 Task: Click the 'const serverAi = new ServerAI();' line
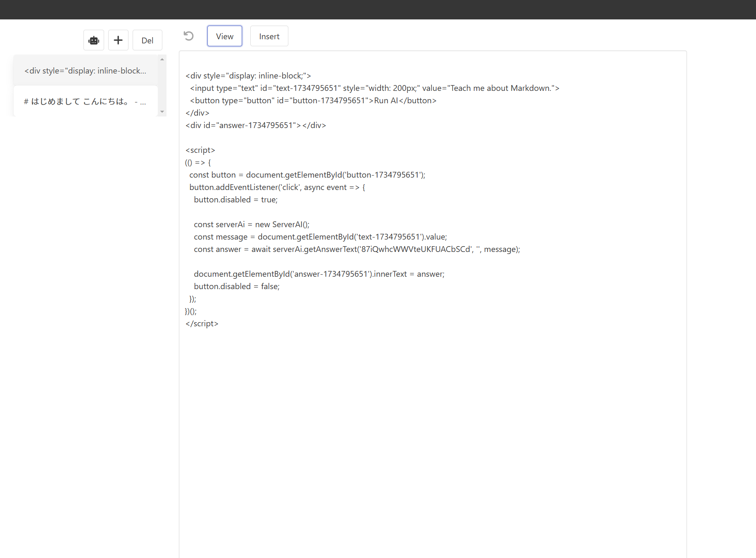[x=252, y=224]
